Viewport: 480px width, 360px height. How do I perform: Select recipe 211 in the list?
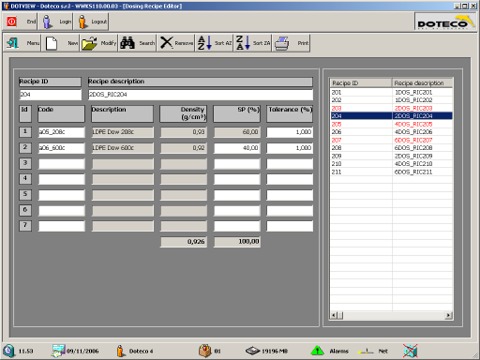pos(391,172)
